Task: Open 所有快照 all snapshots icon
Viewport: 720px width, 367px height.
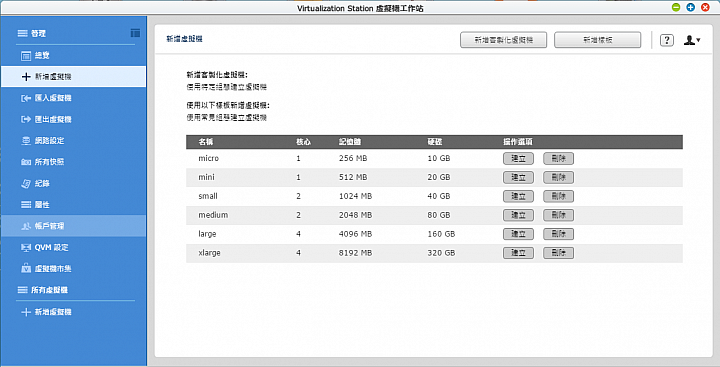Action: (26, 162)
